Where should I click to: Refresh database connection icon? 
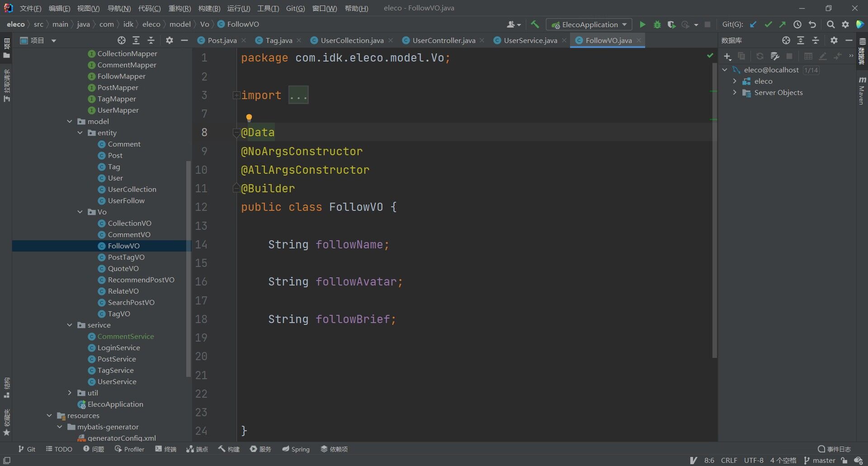coord(760,56)
